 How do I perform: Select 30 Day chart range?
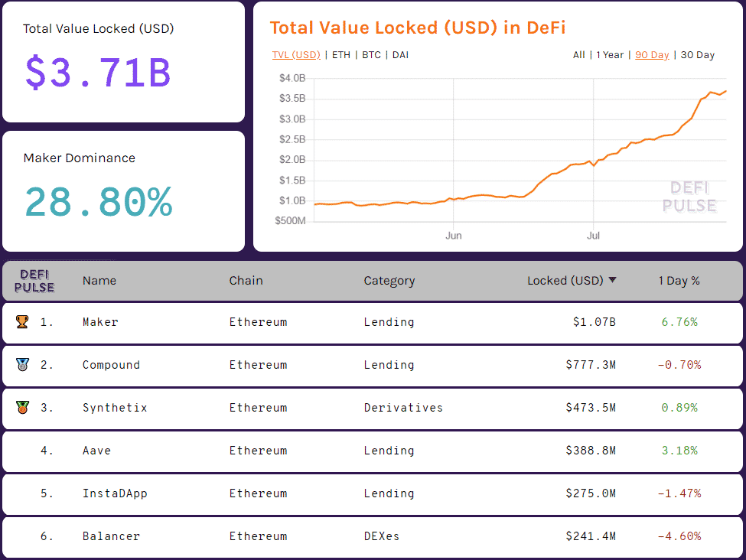(697, 55)
